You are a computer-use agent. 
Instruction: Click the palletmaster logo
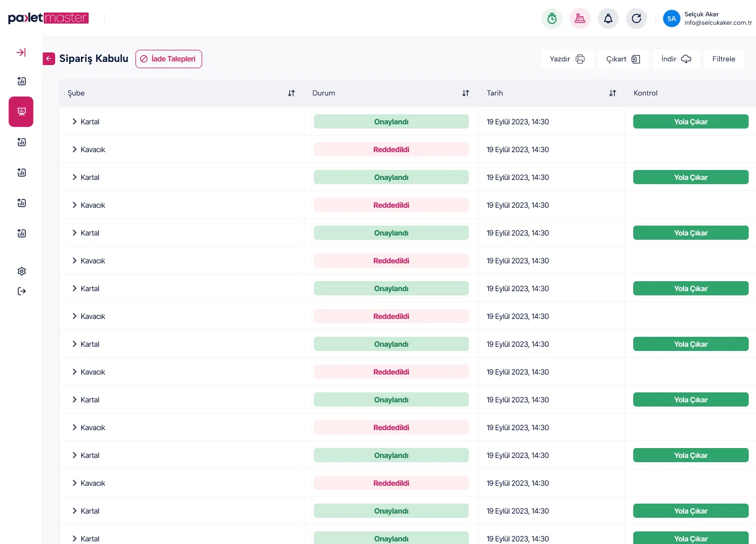(x=48, y=18)
